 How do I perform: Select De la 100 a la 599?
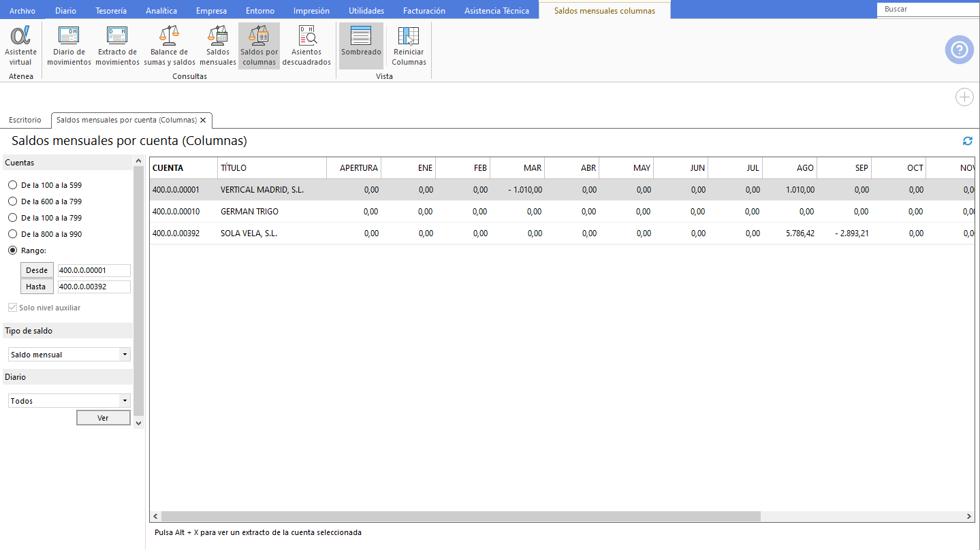coord(45,185)
